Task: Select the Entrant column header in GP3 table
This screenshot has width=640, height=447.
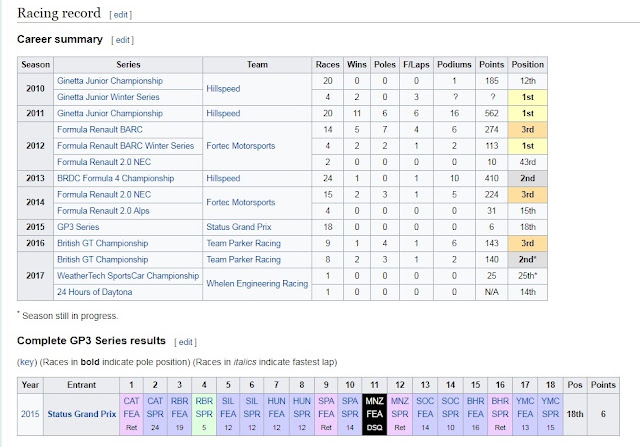Action: [82, 385]
